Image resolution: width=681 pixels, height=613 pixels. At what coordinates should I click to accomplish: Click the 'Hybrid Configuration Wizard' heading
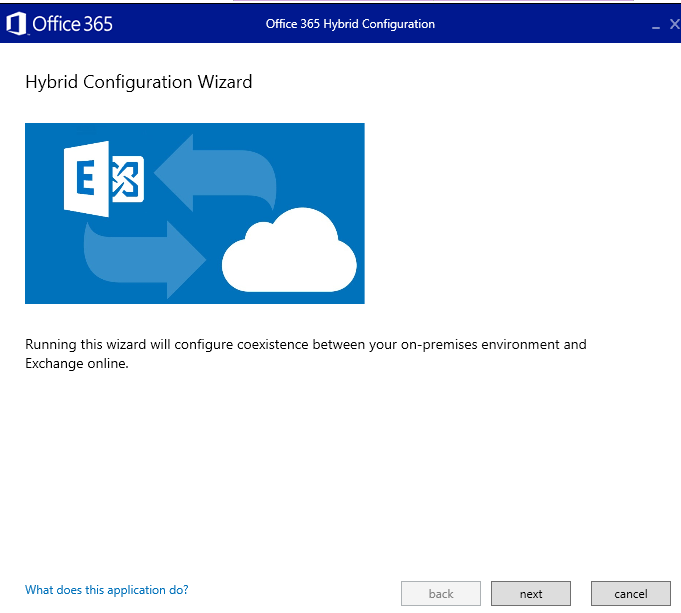[x=138, y=82]
